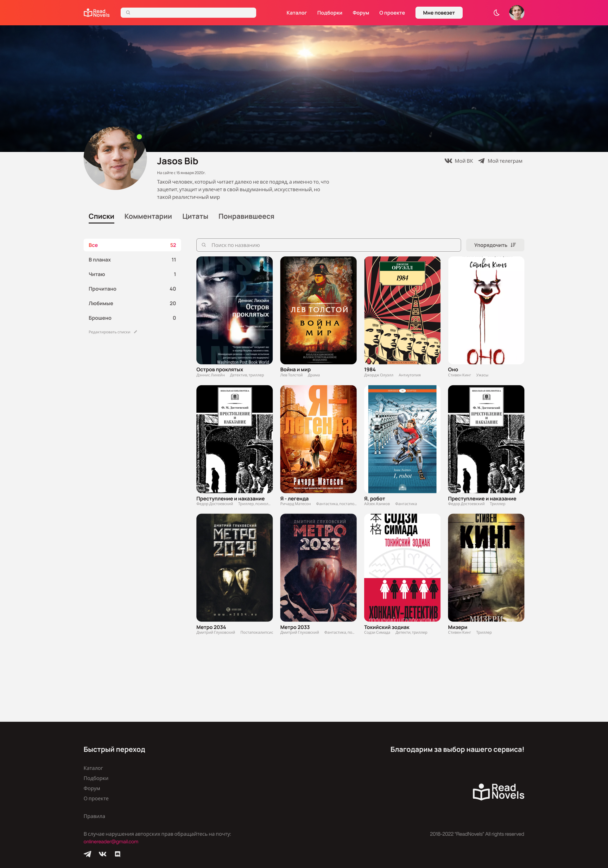
Task: Open the Понравившееся tab
Action: pyautogui.click(x=246, y=216)
